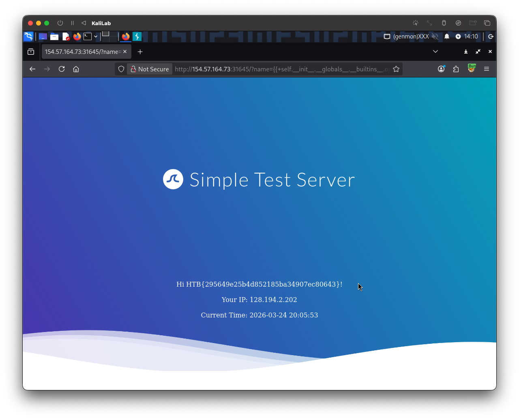The image size is (519, 420).
Task: Open the tab list chevron dropdown
Action: [435, 51]
